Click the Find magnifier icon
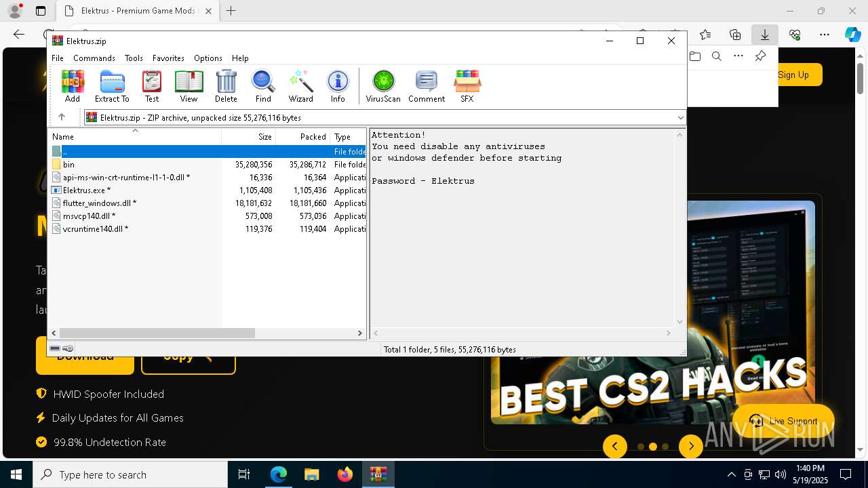The height and width of the screenshot is (488, 868). (x=263, y=86)
